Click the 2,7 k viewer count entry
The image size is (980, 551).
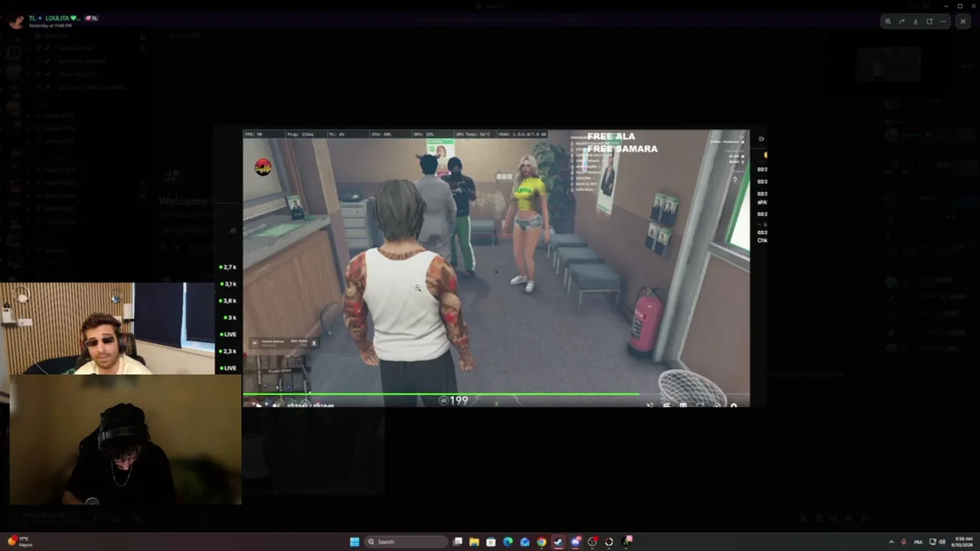228,267
